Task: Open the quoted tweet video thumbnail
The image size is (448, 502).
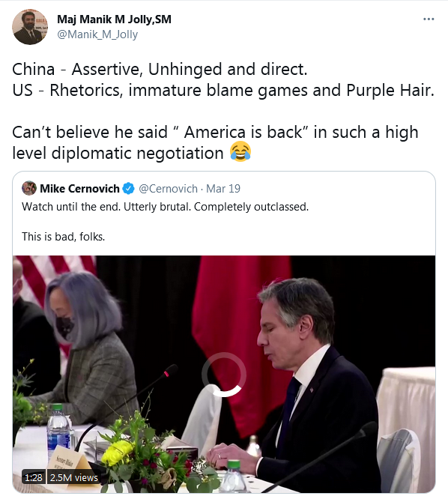Action: pos(224,374)
